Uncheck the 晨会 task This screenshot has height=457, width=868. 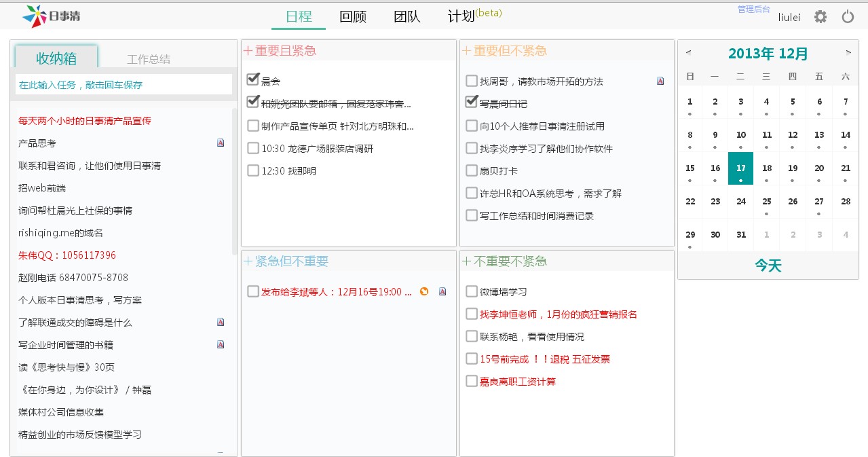click(x=253, y=80)
